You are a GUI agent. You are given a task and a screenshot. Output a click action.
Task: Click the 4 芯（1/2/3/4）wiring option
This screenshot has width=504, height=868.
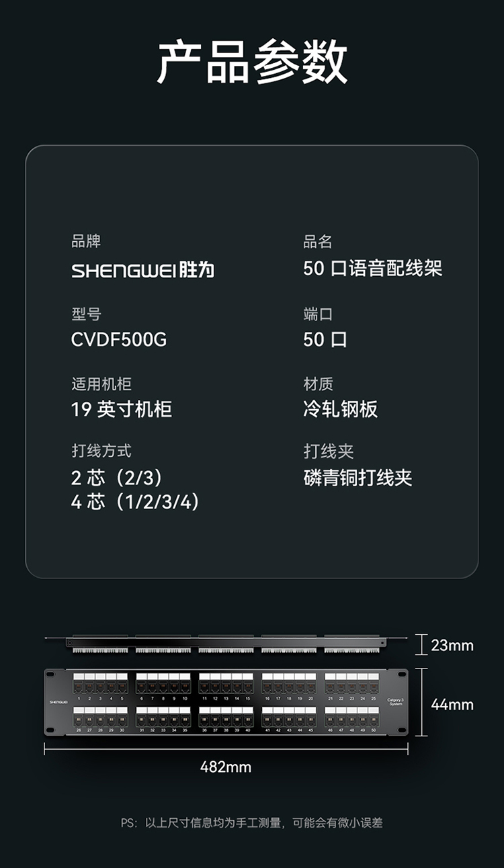[136, 502]
